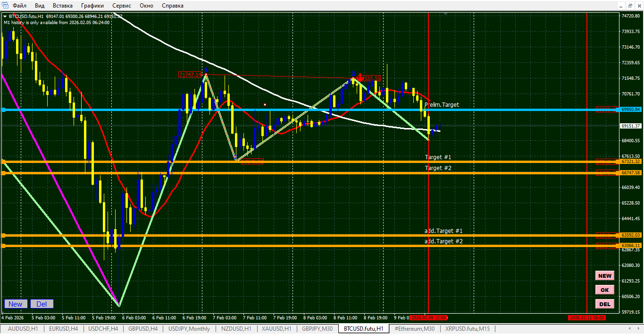
Task: Switch to the #Ethereum,M30 chart tab
Action: point(414,329)
